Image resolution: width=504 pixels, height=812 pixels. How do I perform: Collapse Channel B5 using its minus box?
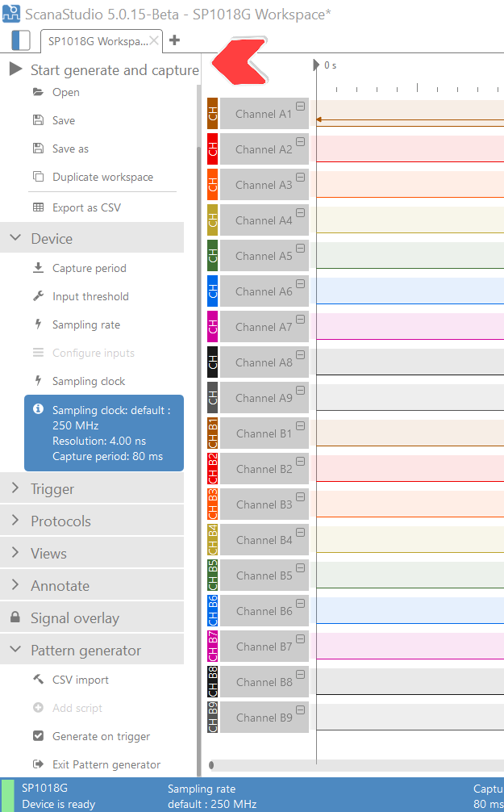300,568
